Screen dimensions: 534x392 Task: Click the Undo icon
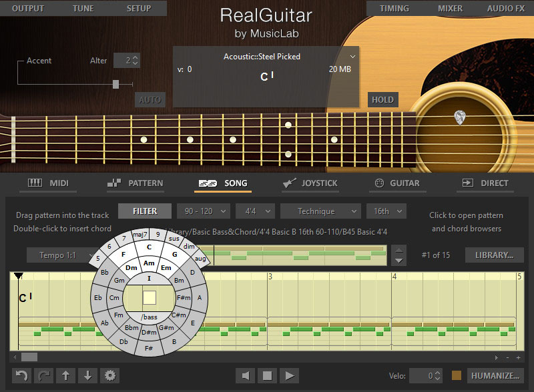(x=20, y=376)
